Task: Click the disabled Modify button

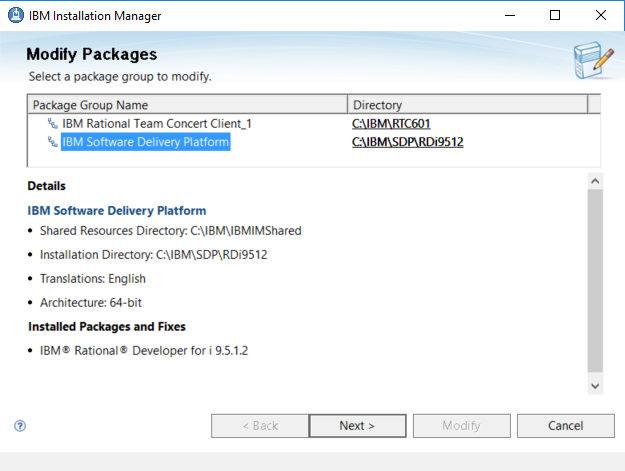Action: [x=462, y=426]
